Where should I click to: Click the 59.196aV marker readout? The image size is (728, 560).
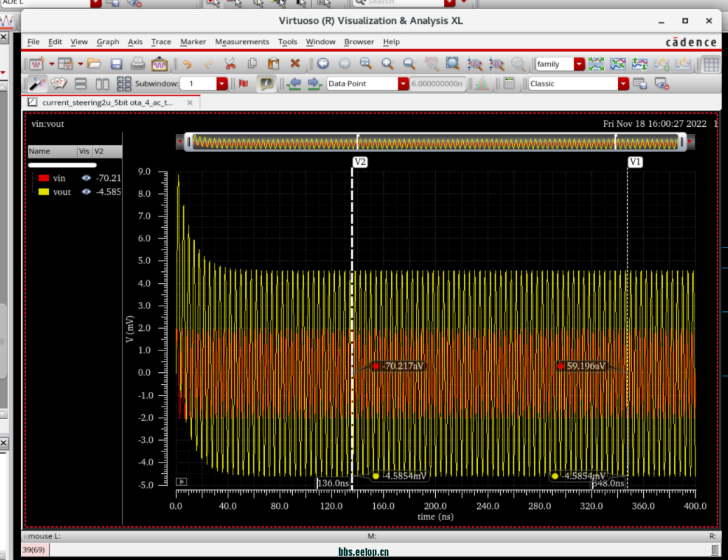pos(583,366)
